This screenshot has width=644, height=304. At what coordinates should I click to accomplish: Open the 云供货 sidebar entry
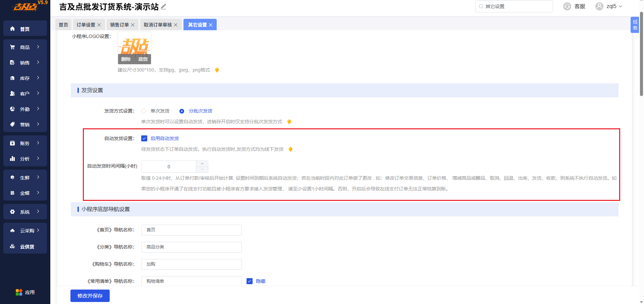25,247
